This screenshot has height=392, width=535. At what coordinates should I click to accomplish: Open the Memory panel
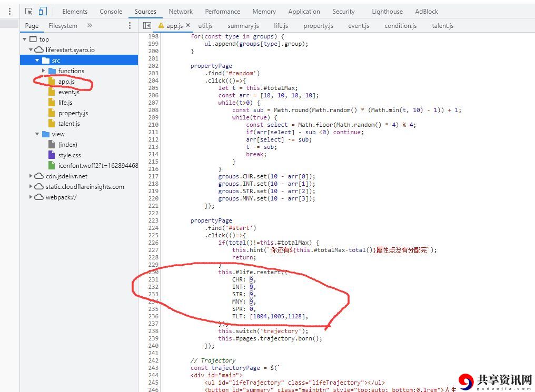coord(264,11)
